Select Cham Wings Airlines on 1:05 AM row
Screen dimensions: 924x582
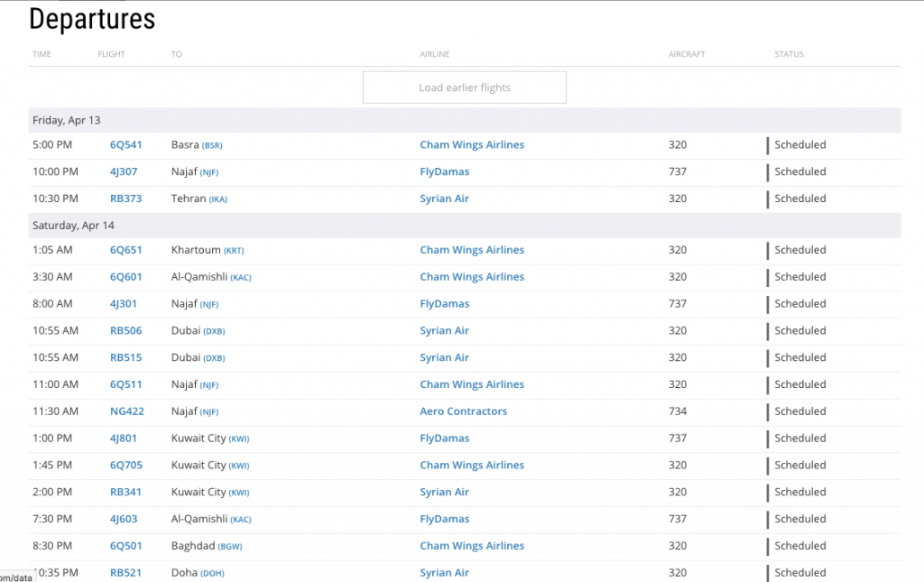point(472,250)
